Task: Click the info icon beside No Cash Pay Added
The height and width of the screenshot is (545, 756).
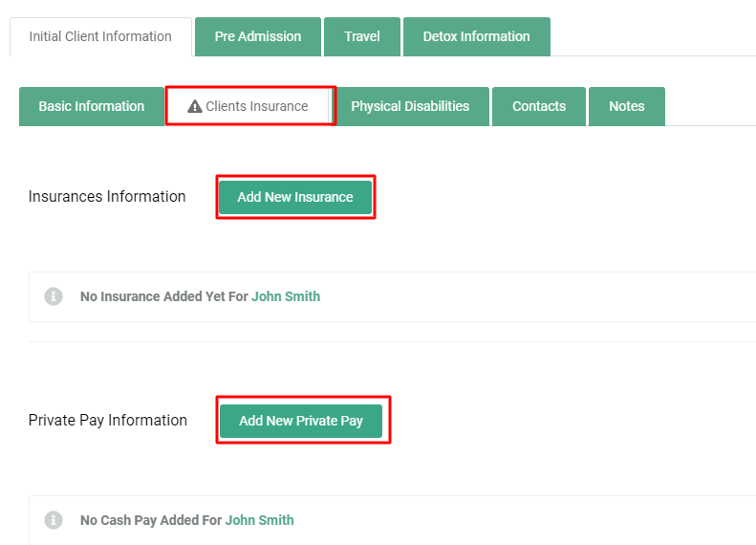Action: tap(54, 520)
